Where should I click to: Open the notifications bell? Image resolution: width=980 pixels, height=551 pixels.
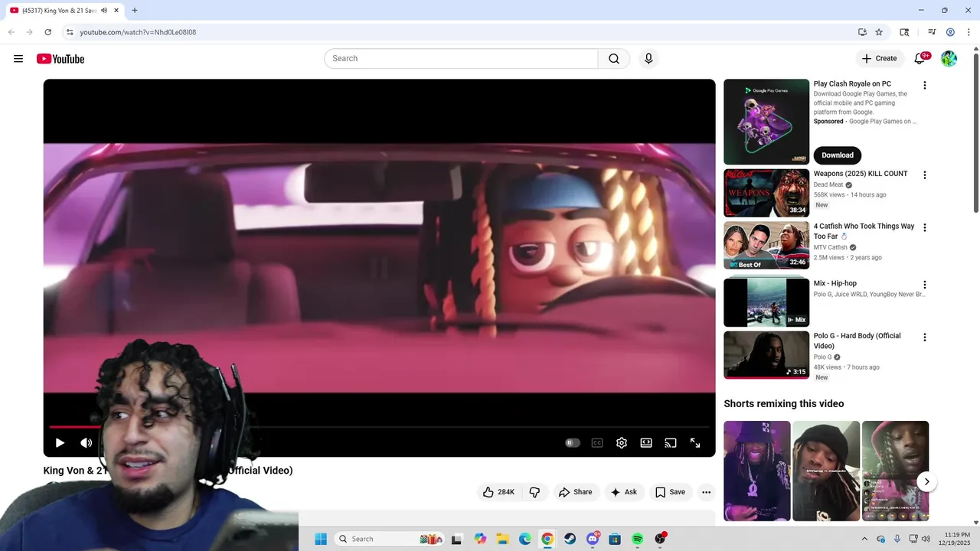click(x=920, y=59)
